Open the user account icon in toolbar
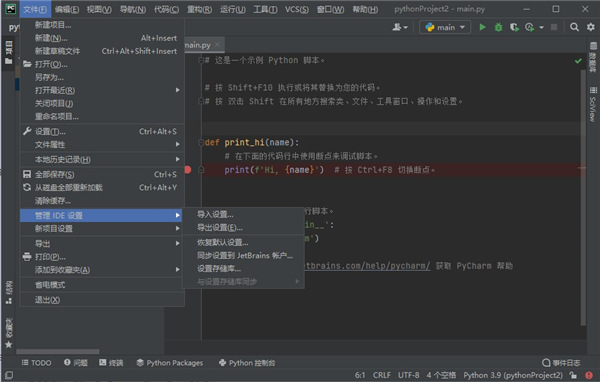The image size is (600, 382). pyautogui.click(x=400, y=27)
